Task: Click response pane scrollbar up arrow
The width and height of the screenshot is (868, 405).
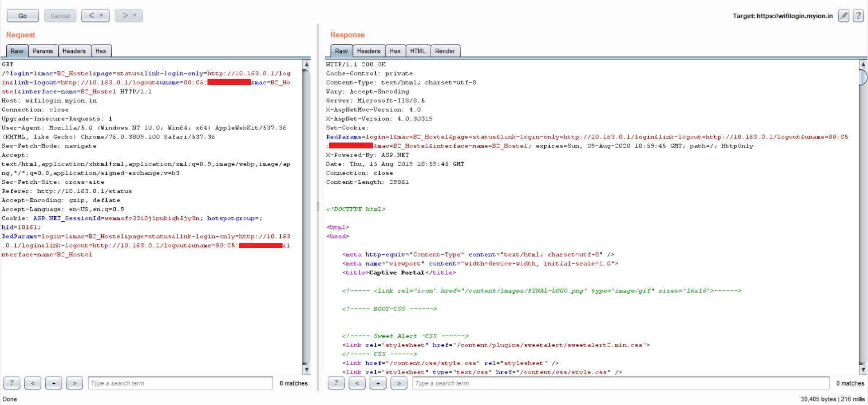Action: (863, 64)
